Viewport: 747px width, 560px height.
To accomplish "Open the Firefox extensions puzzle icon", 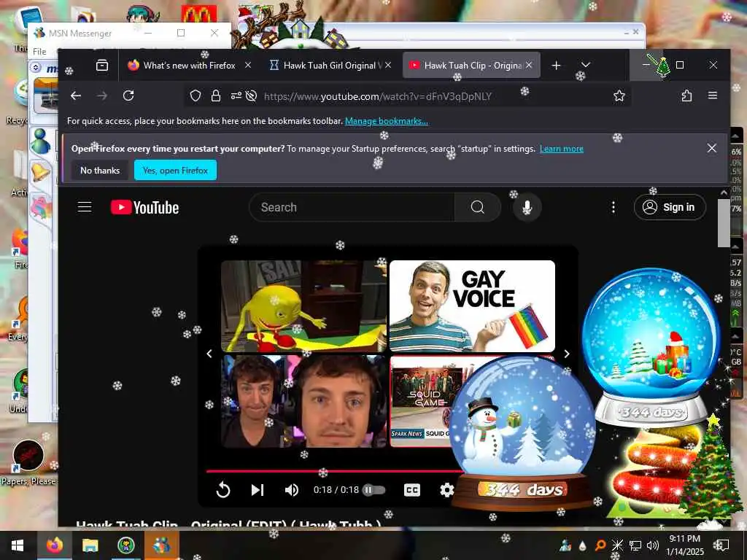I will [x=686, y=96].
